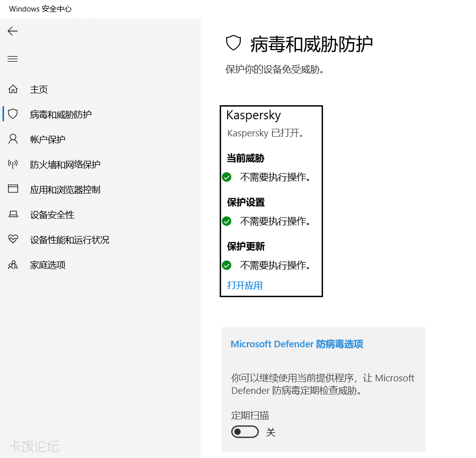Expand Microsoft Defender 防病毒选项
Screen dimensions: 476x458
pos(296,344)
